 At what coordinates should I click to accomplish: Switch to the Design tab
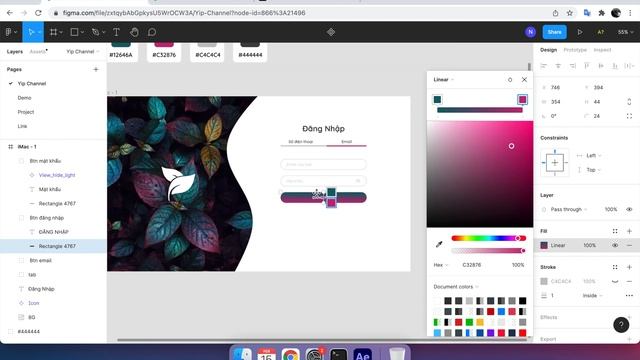tap(548, 50)
